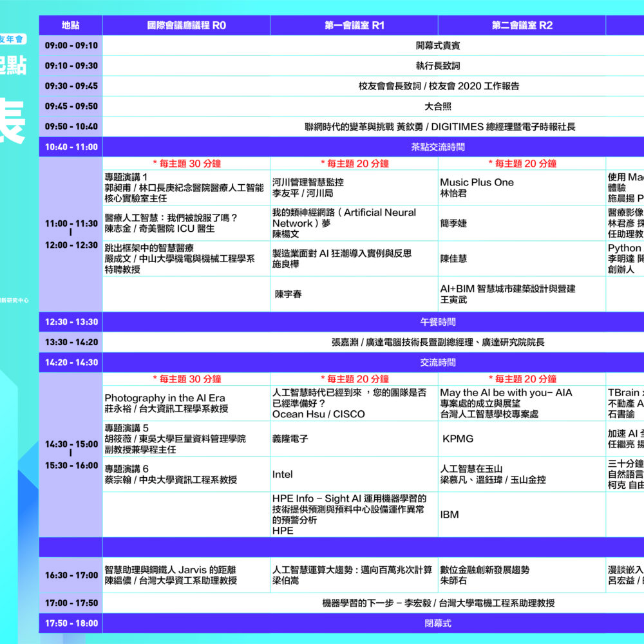The height and width of the screenshot is (644, 644).
Task: Click the 開幕式貴賓 session row
Action: click(438, 46)
